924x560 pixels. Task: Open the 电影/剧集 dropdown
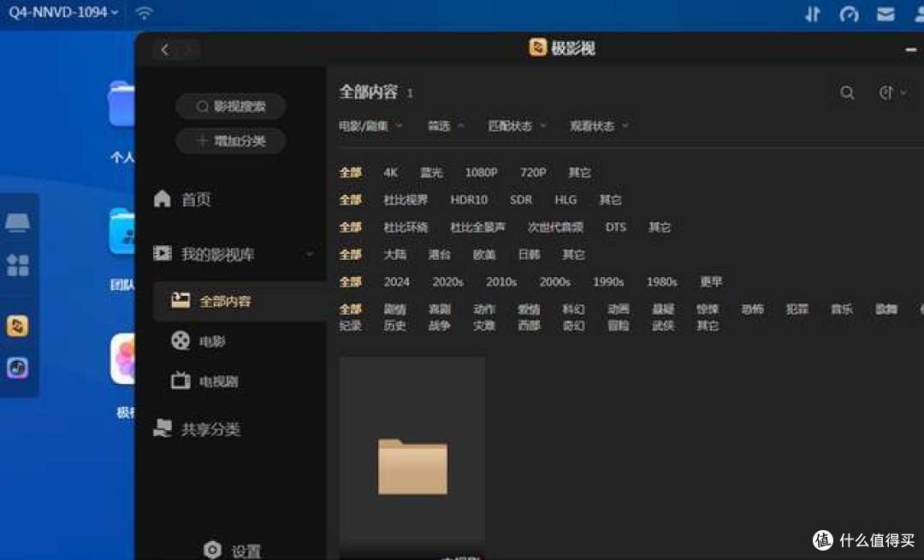(370, 126)
